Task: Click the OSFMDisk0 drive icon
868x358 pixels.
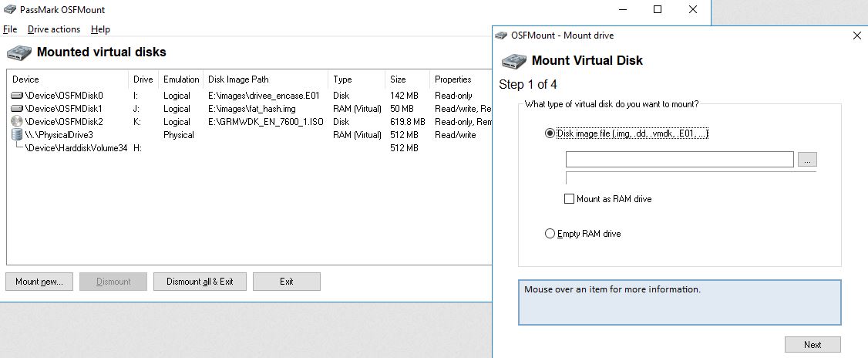Action: point(17,96)
